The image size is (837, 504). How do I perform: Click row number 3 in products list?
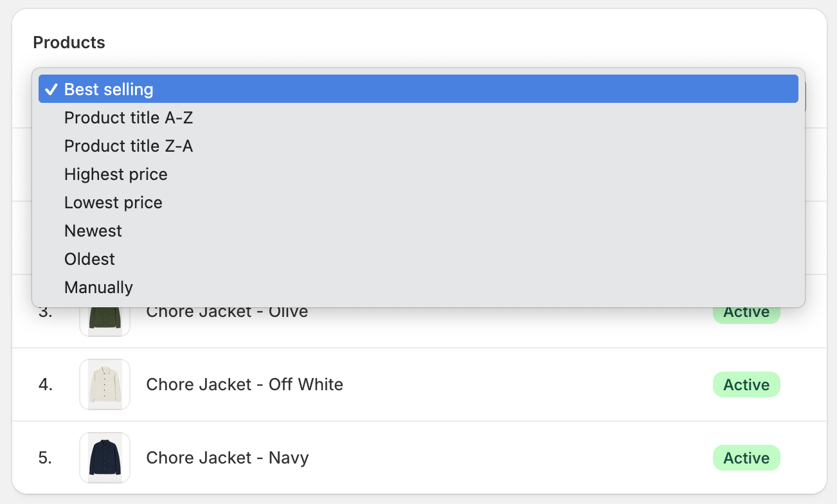point(45,313)
